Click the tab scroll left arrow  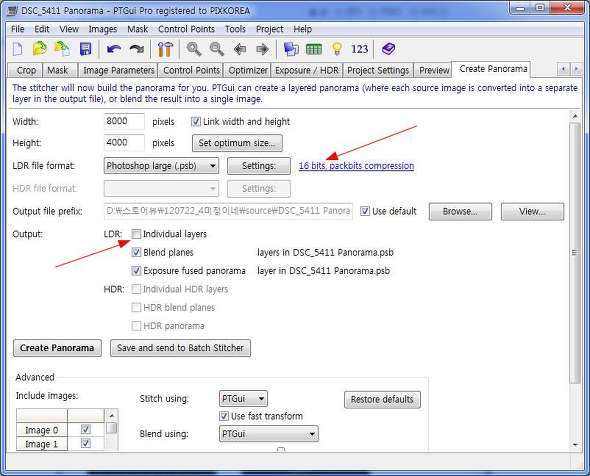(563, 69)
